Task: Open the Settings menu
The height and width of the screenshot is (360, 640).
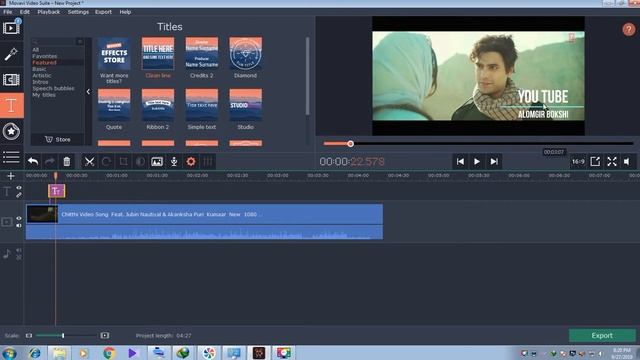Action: click(78, 12)
